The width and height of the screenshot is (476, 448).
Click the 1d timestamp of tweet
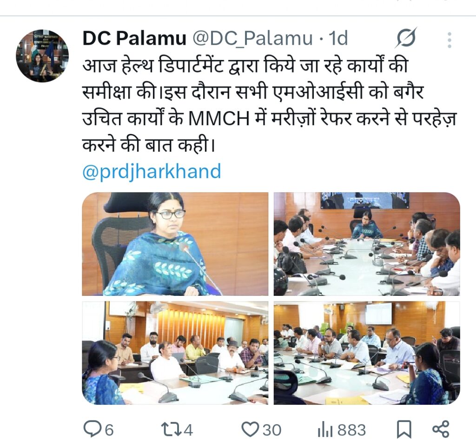[x=338, y=38]
